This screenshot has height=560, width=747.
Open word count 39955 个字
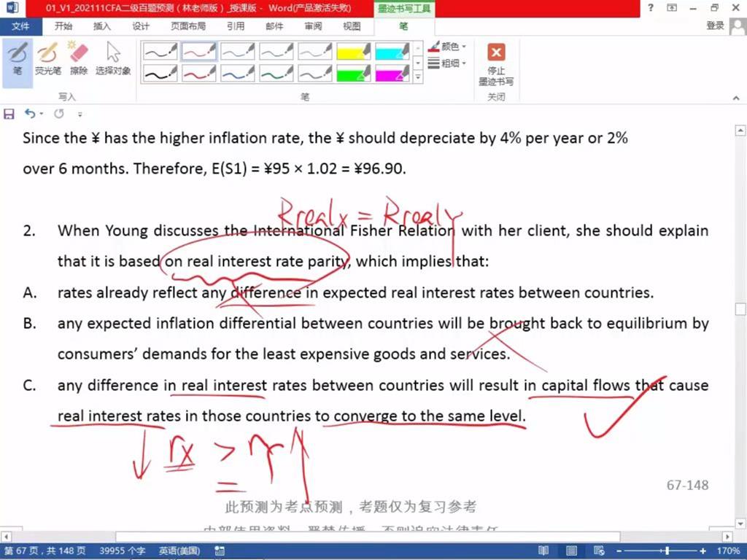click(123, 551)
